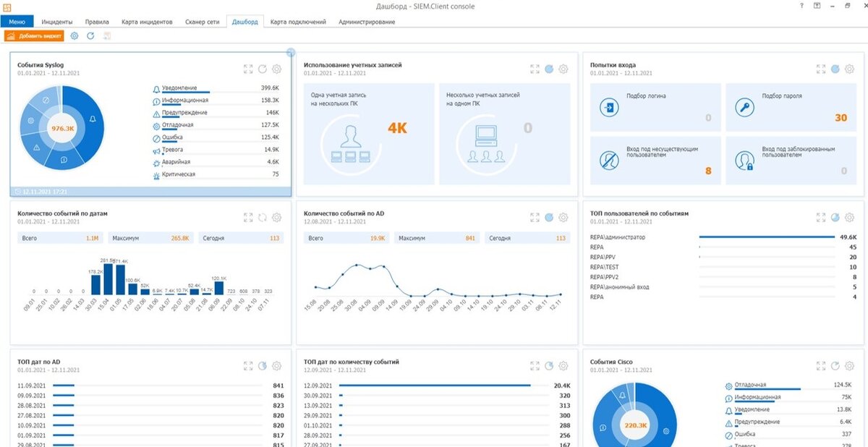Open help question mark in title bar

point(801,6)
